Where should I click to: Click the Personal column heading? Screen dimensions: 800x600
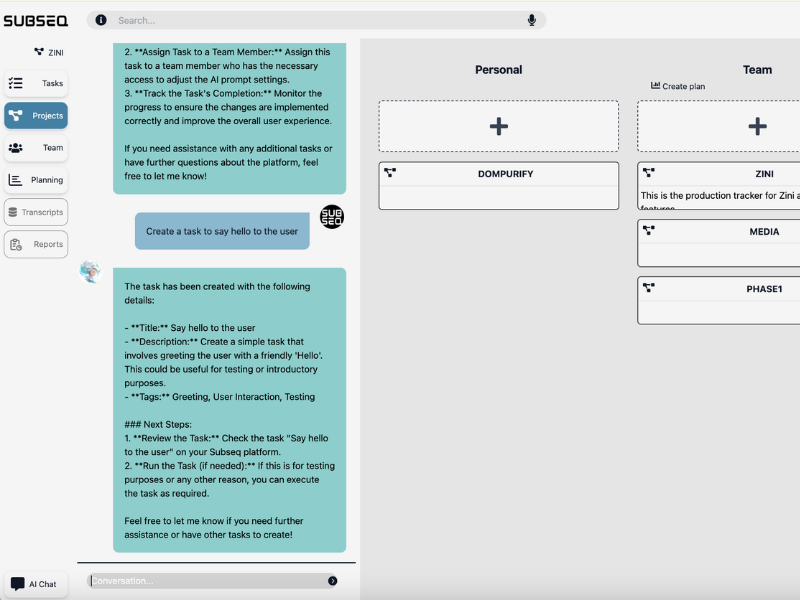(498, 70)
